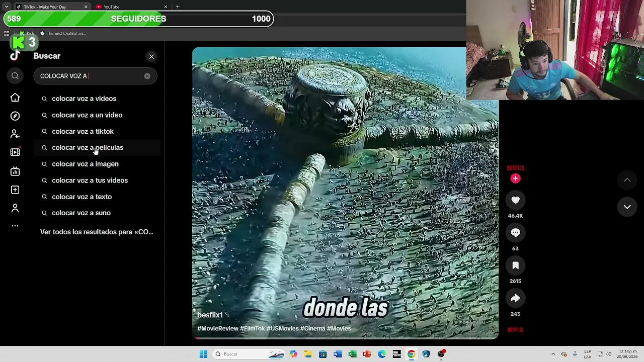Open the LIVE sidebar icon
The image size is (644, 362).
(x=15, y=171)
